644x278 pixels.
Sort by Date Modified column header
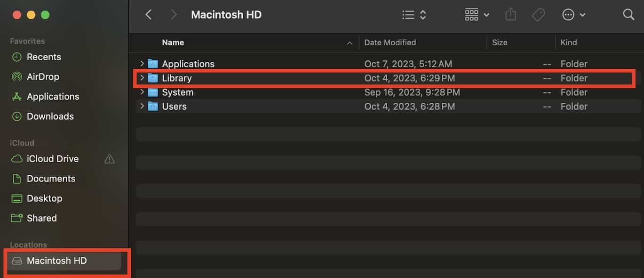[x=390, y=42]
